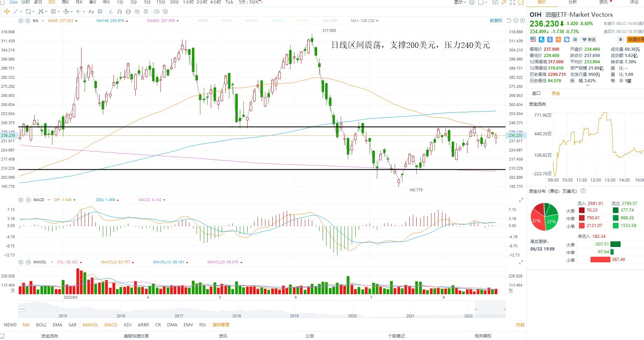This screenshot has width=644, height=340.
Task: Select the trend line drawing tool
Action: tap(16, 12)
